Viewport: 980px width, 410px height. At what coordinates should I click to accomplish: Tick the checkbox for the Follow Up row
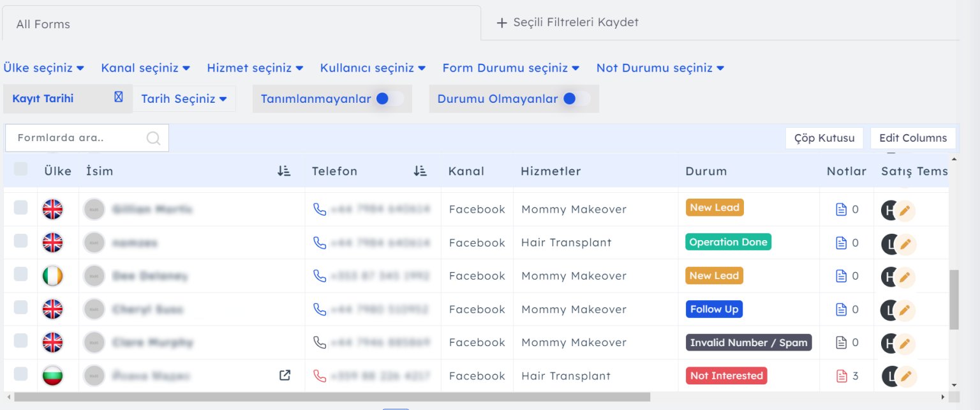tap(21, 308)
